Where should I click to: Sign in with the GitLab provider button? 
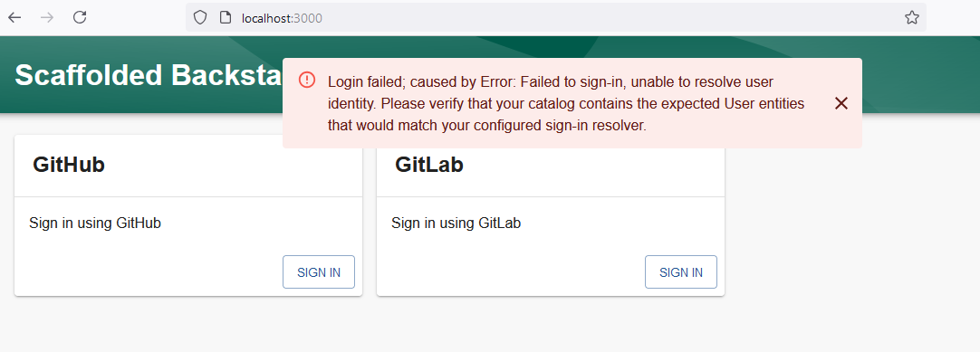pos(681,272)
